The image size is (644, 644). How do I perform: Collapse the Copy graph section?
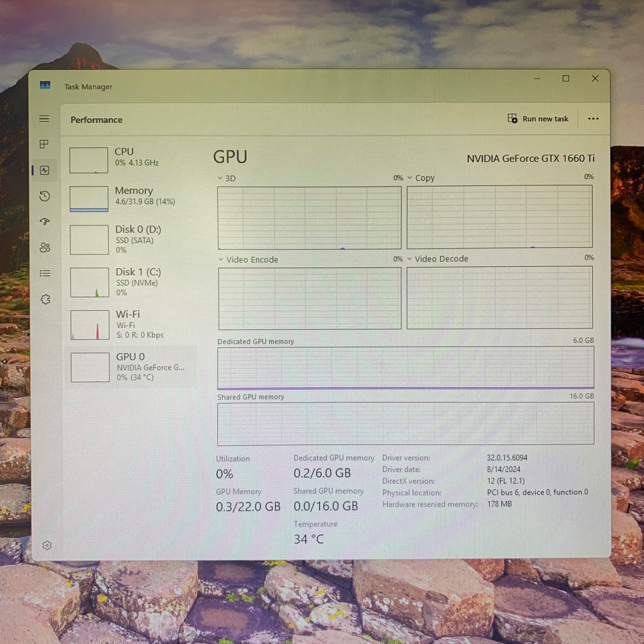tap(410, 177)
